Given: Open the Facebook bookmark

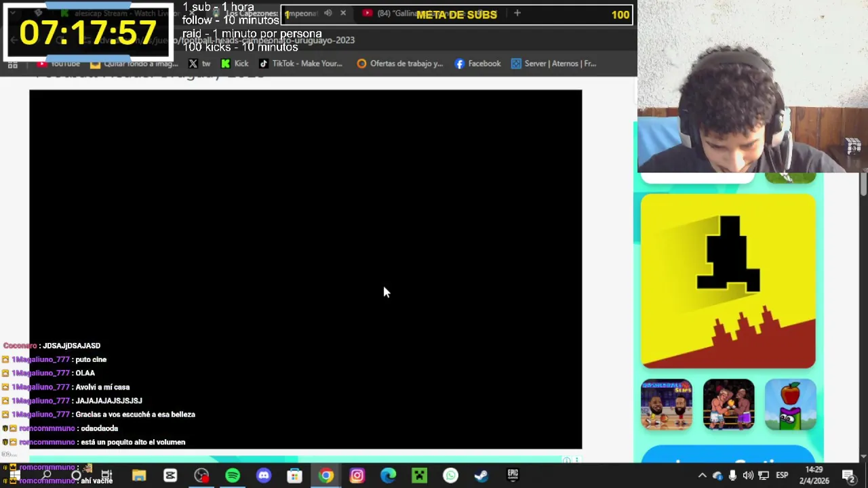Looking at the screenshot, I should [478, 64].
